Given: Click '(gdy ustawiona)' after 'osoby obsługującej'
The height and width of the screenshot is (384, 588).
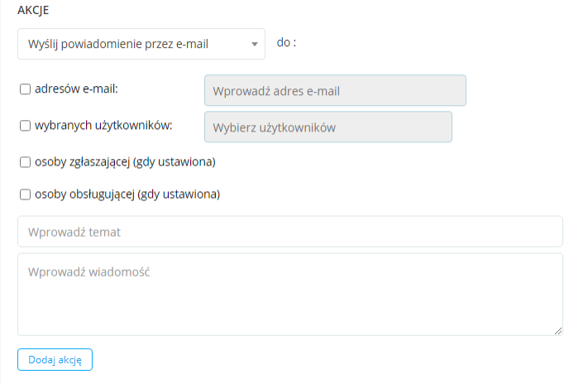Looking at the screenshot, I should coord(179,195).
